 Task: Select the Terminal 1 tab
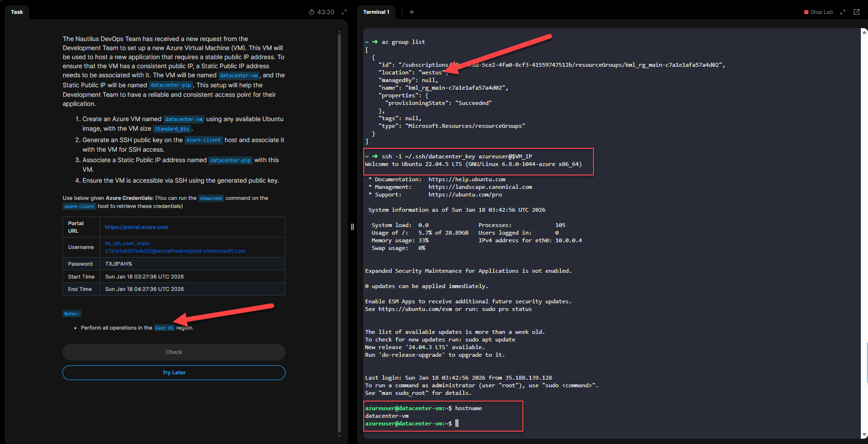coord(376,12)
